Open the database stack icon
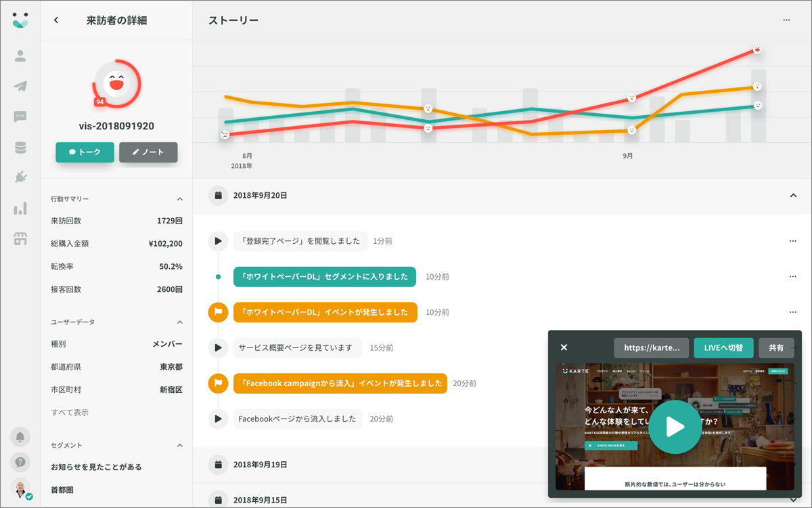812x508 pixels. click(x=20, y=147)
